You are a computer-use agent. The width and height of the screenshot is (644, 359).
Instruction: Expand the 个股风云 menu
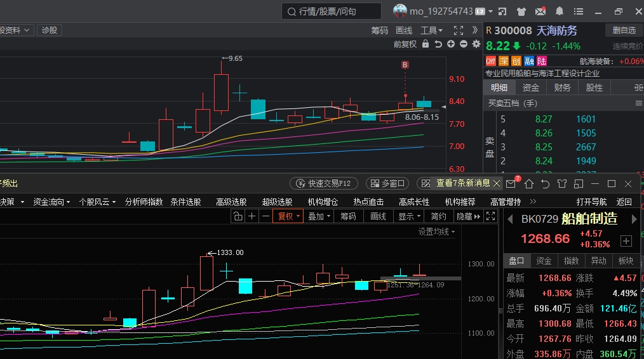click(97, 202)
